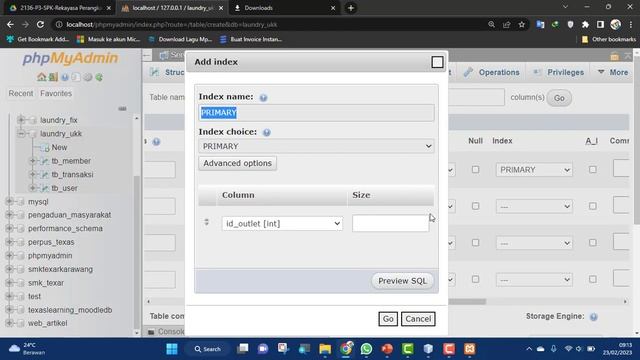Open the Chrome profile avatar
This screenshot has width=640, height=360.
pos(616,24)
